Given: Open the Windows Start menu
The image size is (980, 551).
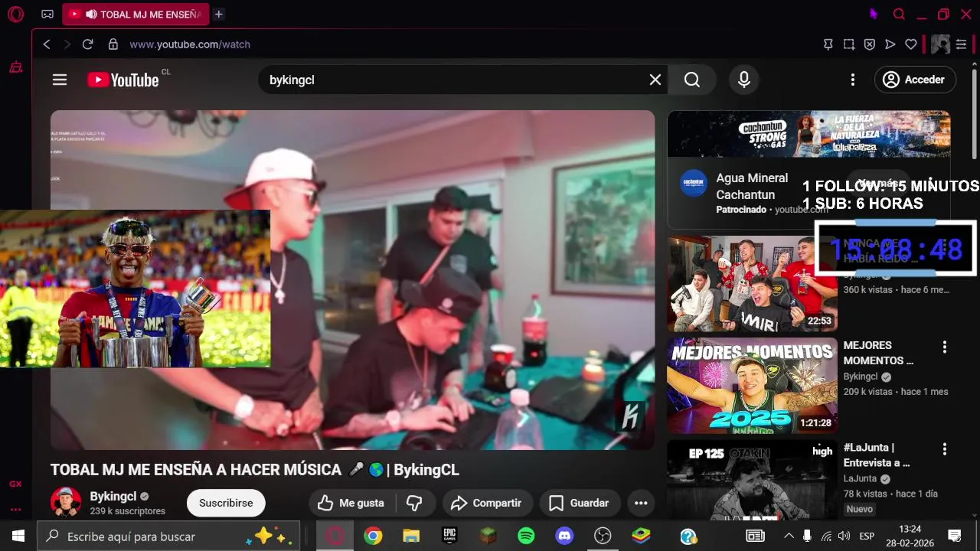Looking at the screenshot, I should pyautogui.click(x=18, y=536).
